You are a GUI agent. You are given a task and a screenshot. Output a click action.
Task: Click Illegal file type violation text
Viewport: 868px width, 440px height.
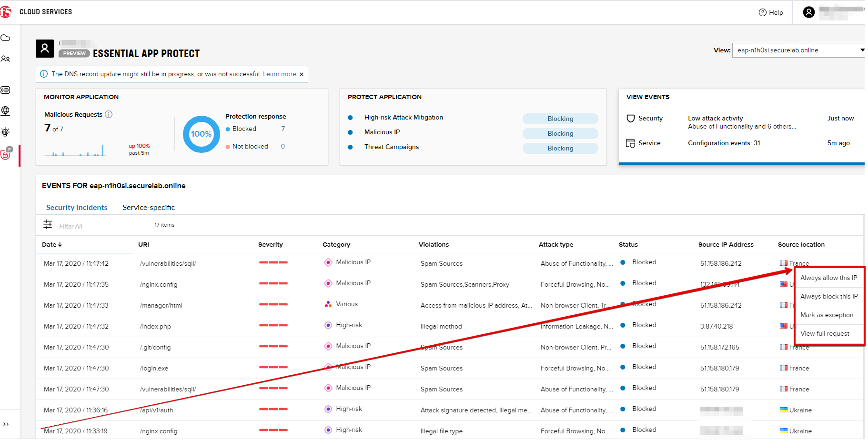pos(441,431)
